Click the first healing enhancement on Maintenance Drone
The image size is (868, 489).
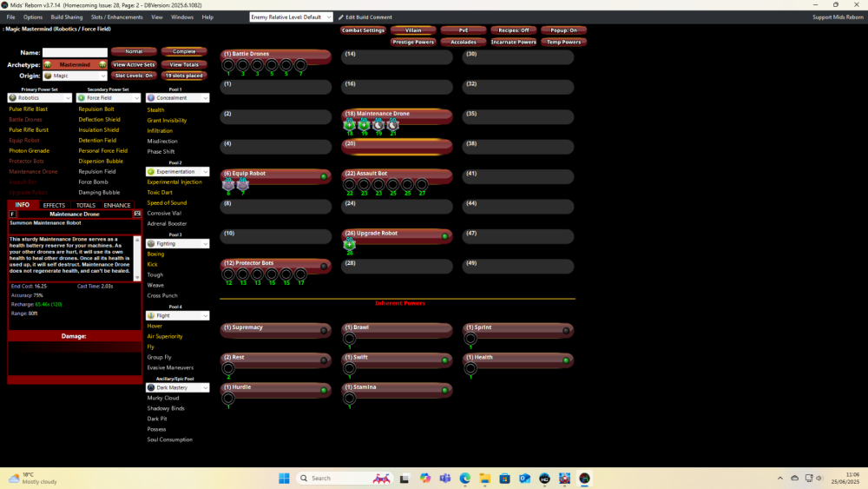(350, 125)
